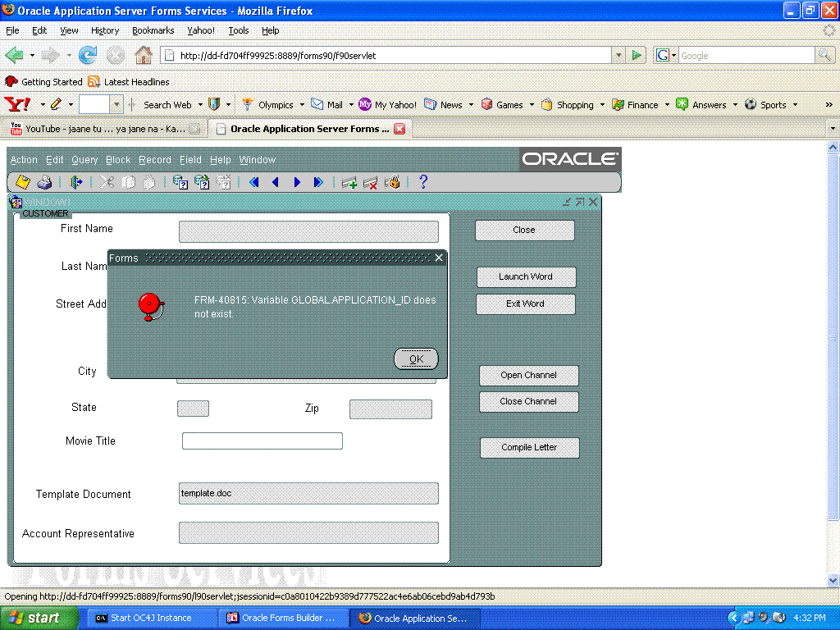
Task: Click the Yahoo! logo in toolbar
Action: coord(17,104)
